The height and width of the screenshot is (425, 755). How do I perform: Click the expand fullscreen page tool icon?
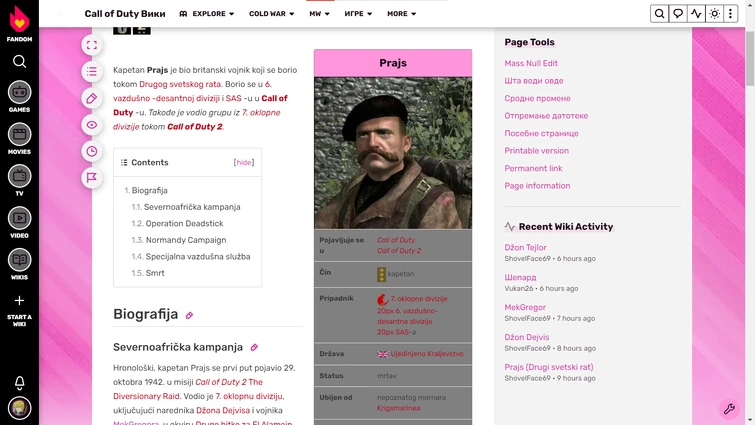pos(91,45)
